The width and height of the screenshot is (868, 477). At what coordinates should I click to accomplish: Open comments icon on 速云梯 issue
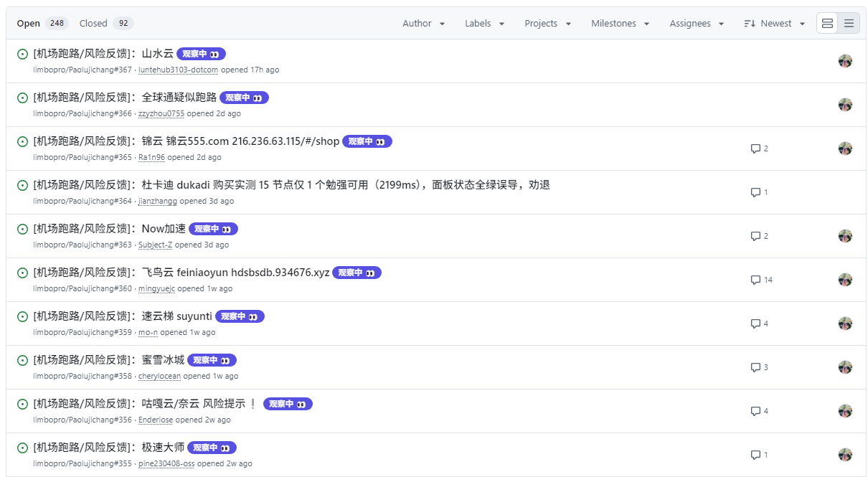[x=759, y=323]
